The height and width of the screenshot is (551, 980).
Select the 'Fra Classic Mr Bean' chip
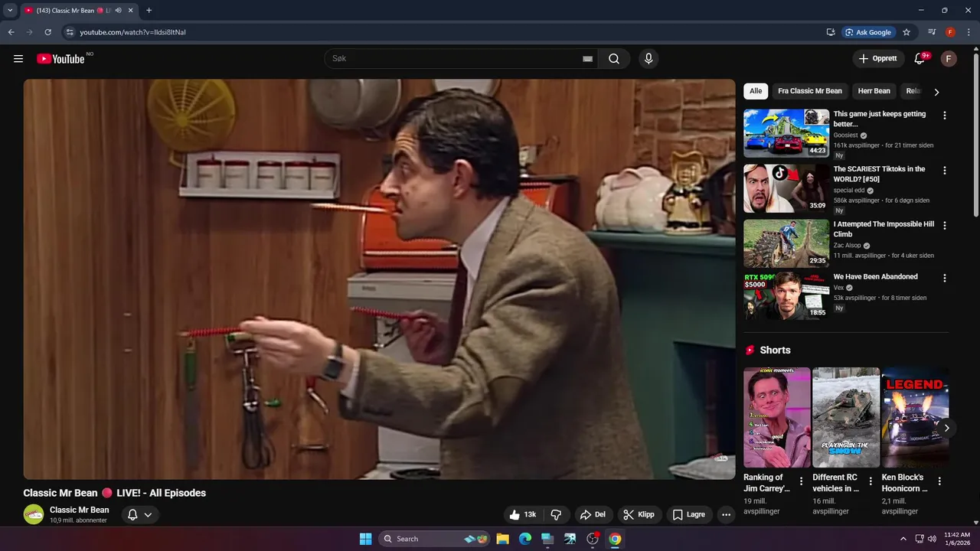[810, 91]
